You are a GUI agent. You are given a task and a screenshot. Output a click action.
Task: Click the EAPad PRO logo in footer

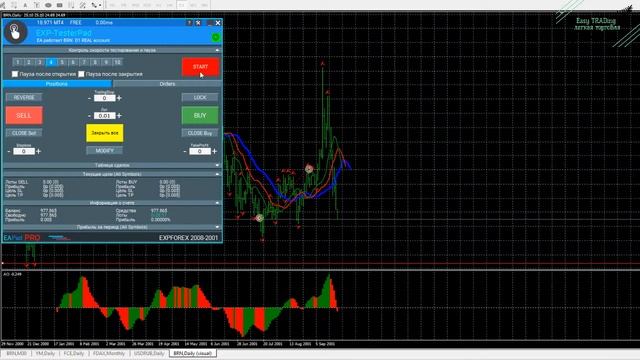click(x=22, y=238)
